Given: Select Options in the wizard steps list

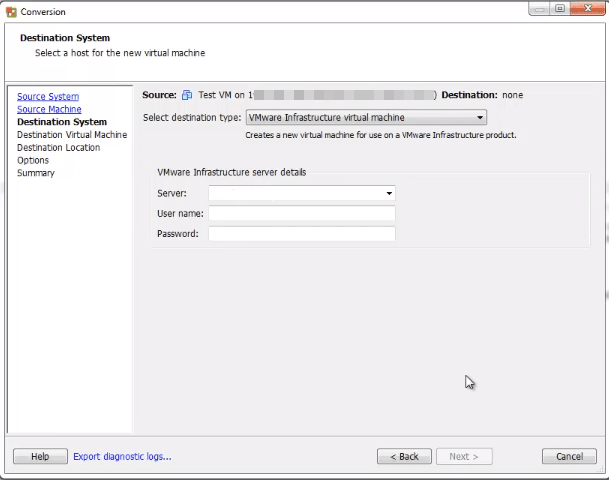Looking at the screenshot, I should coord(33,160).
